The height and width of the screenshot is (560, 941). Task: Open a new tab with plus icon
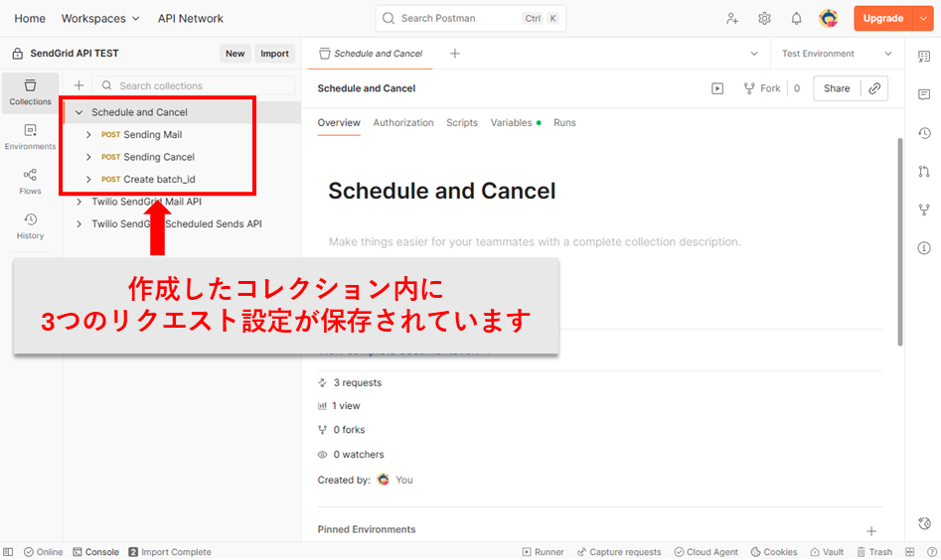(455, 54)
